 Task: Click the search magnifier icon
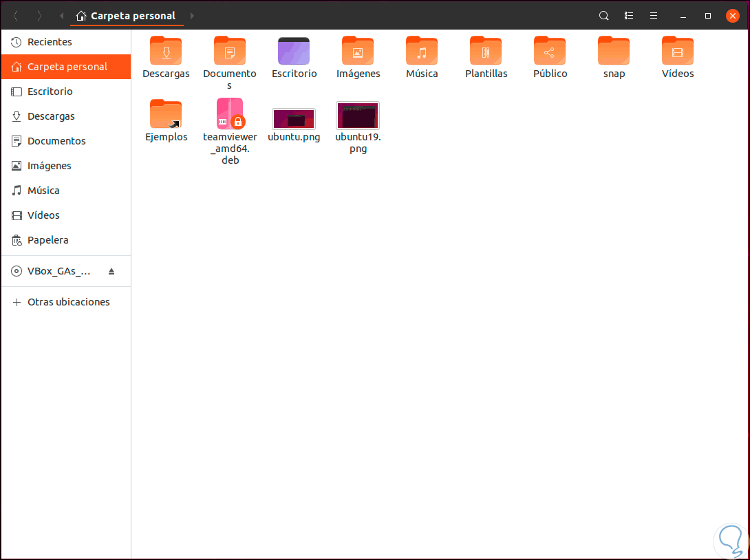[604, 16]
